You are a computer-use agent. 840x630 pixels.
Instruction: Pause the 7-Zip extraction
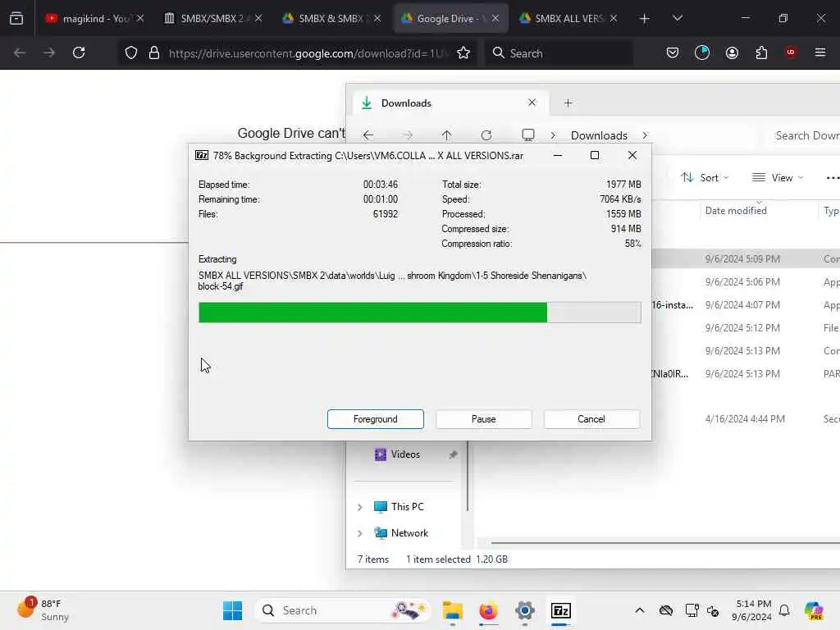click(x=484, y=419)
